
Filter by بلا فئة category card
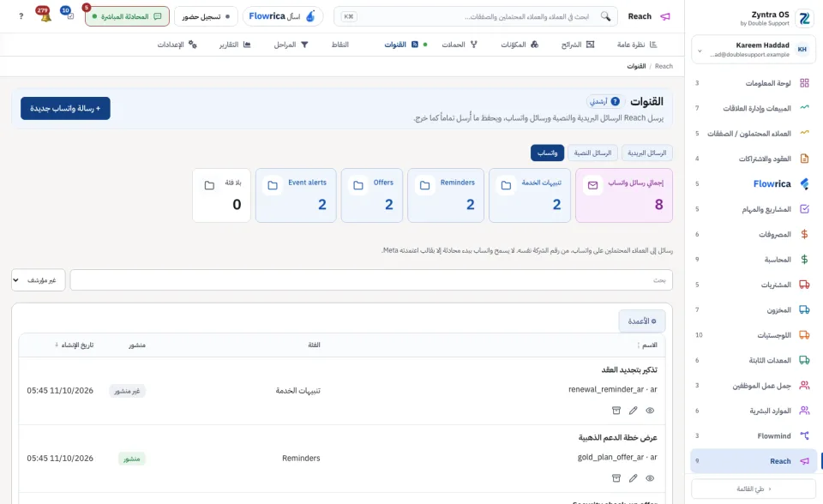[x=221, y=195]
